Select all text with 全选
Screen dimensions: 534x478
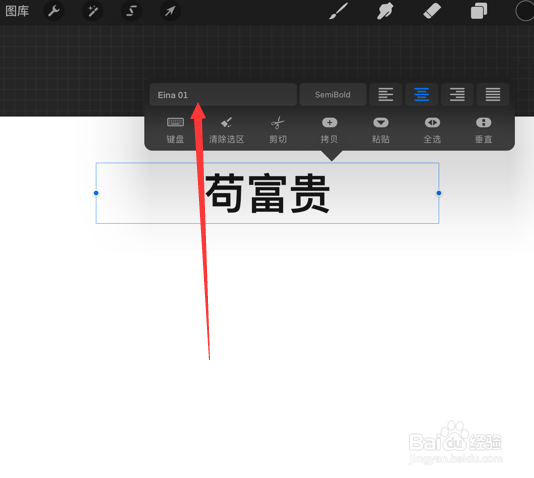point(432,130)
